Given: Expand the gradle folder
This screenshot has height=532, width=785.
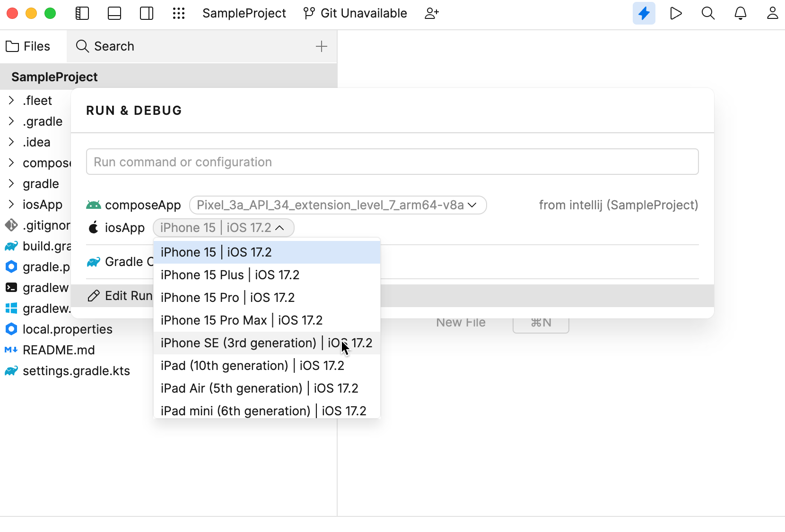Looking at the screenshot, I should coord(11,184).
